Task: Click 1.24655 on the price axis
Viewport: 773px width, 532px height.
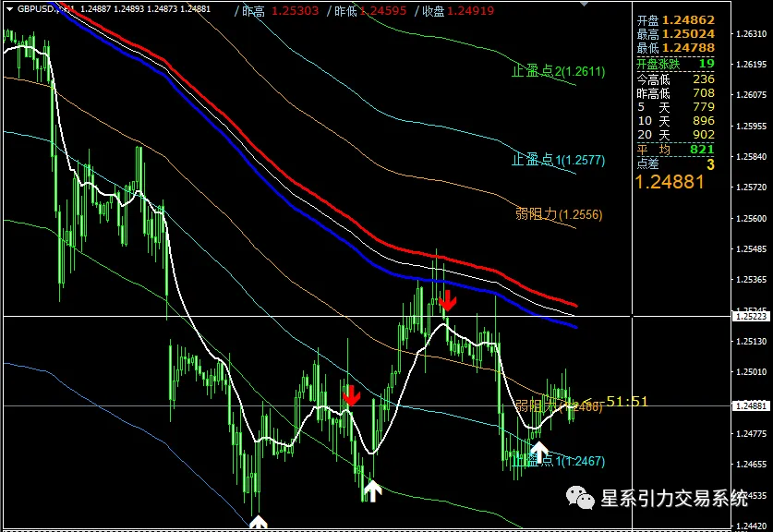Action: (x=752, y=464)
